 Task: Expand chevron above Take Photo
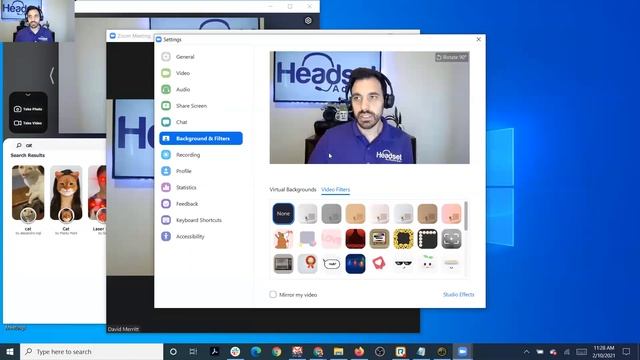[28, 95]
